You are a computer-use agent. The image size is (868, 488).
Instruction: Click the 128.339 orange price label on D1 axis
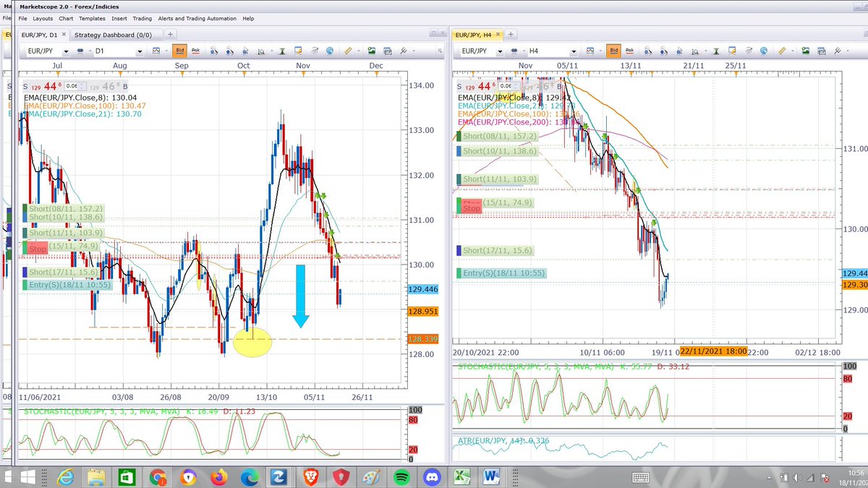423,339
